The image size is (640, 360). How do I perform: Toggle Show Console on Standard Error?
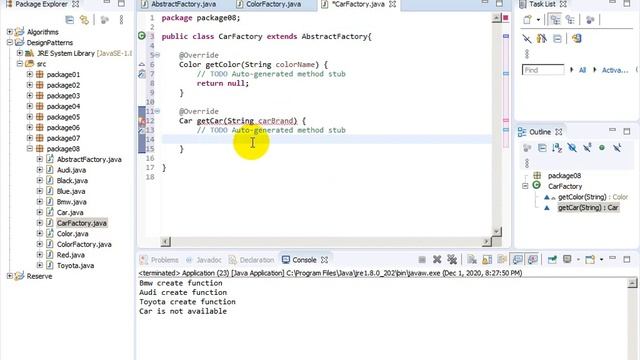click(x=533, y=260)
